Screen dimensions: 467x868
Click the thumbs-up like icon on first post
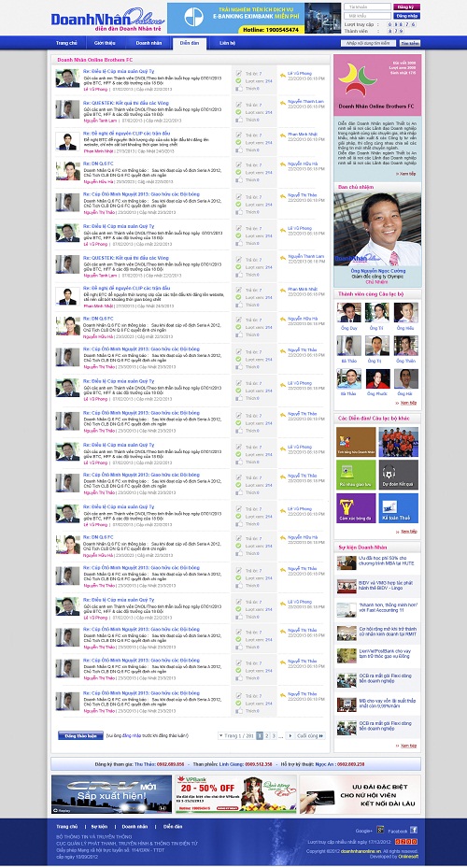click(x=238, y=89)
